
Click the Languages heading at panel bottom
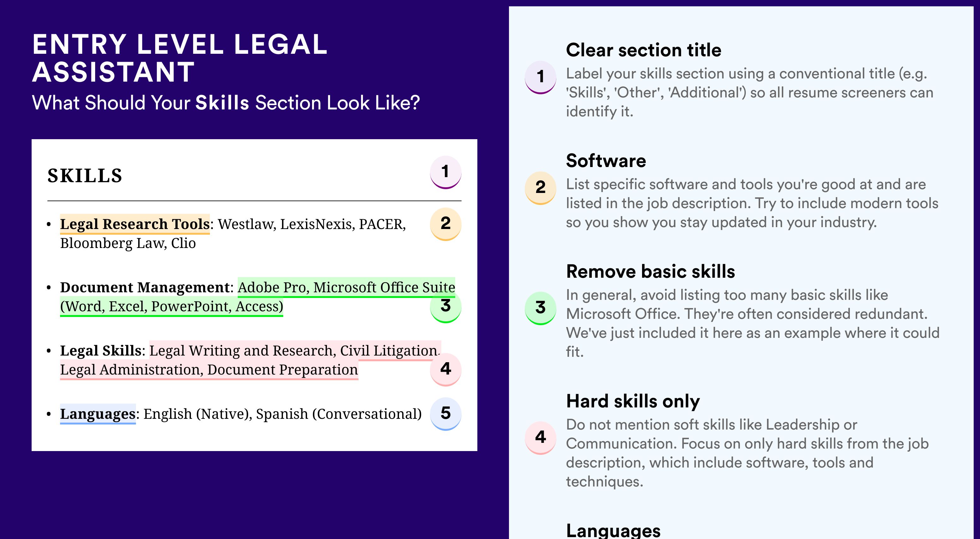point(613,531)
